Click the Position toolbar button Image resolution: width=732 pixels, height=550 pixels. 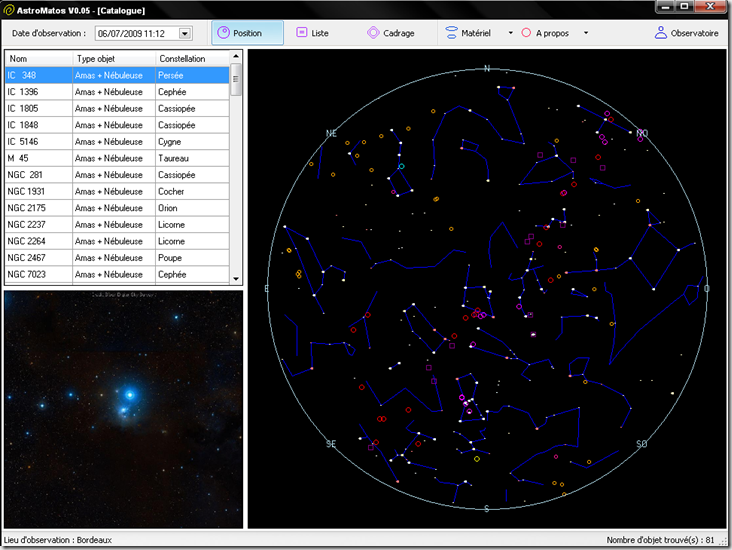247,33
